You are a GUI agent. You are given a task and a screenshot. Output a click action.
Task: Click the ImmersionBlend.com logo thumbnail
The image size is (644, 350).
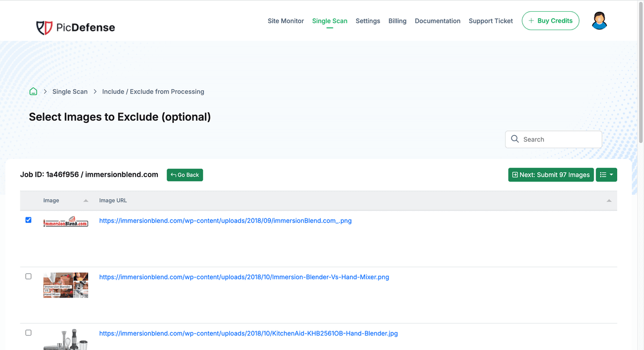coord(65,223)
